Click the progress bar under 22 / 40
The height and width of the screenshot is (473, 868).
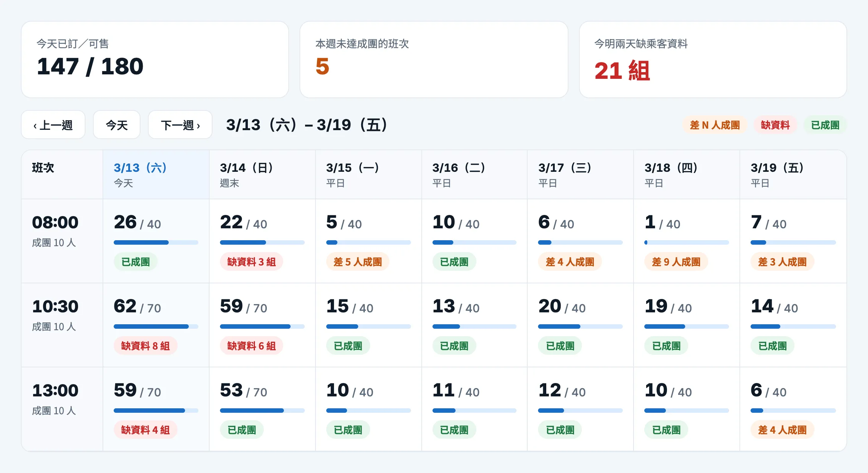pos(262,242)
